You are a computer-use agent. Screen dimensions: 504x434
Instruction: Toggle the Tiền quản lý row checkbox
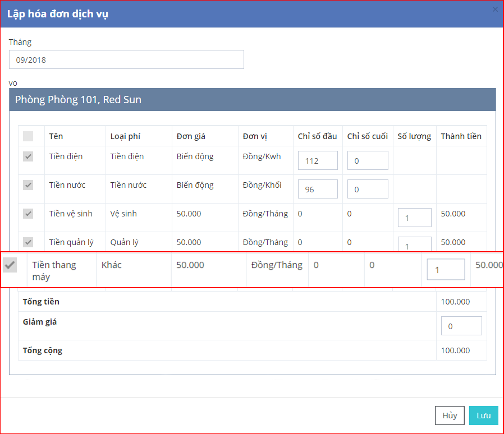pos(28,242)
